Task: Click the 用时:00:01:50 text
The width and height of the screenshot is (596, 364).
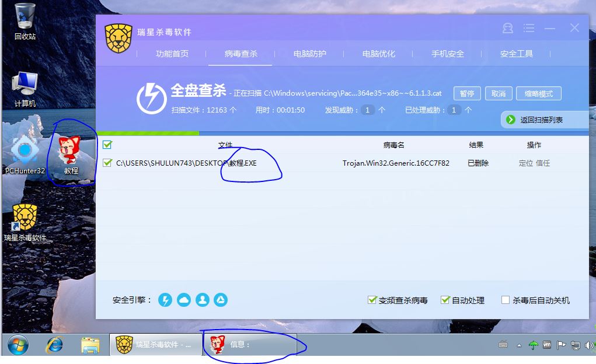Action: click(280, 110)
